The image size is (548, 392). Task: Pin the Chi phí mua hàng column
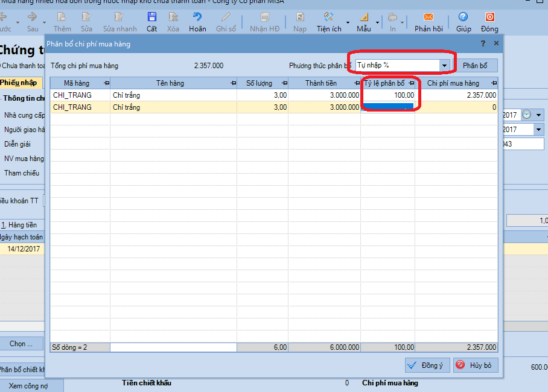pos(494,83)
